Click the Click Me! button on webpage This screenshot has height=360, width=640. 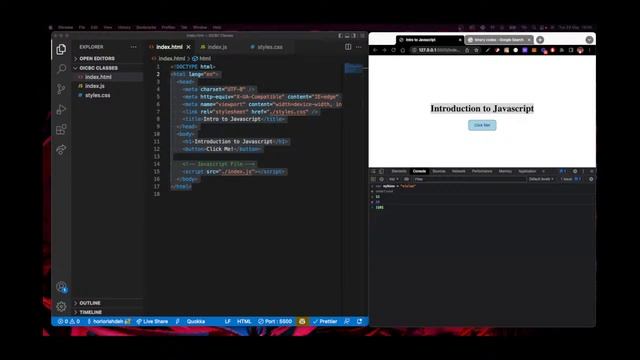point(482,125)
